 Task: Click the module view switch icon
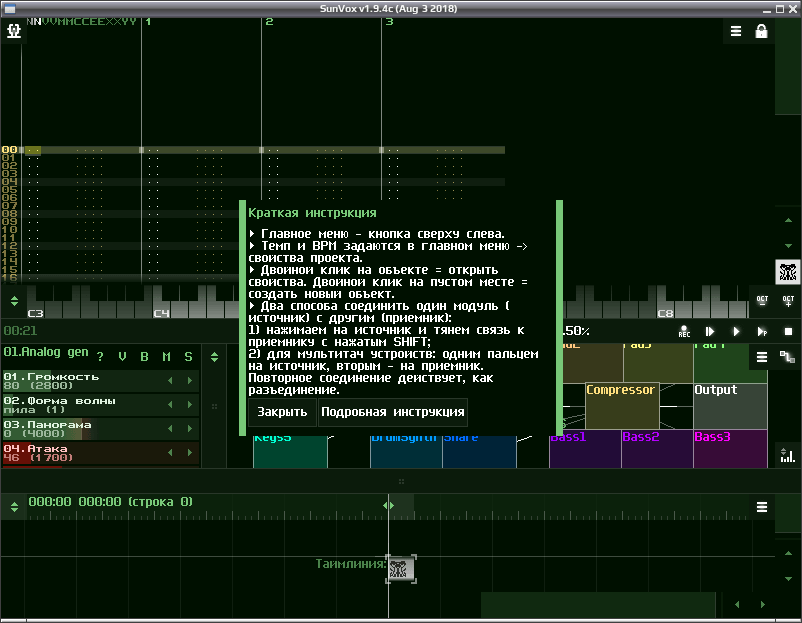pos(788,272)
